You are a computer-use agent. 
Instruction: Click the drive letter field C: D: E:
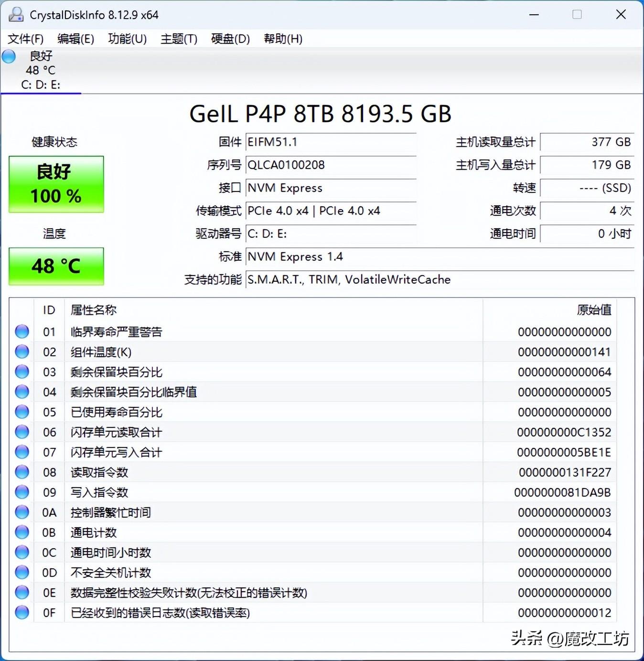[331, 234]
